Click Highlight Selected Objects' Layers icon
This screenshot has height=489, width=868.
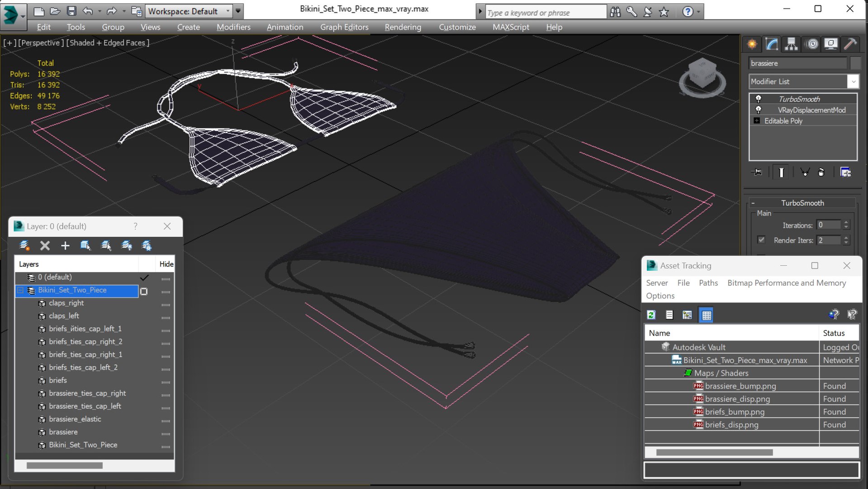[x=106, y=245]
